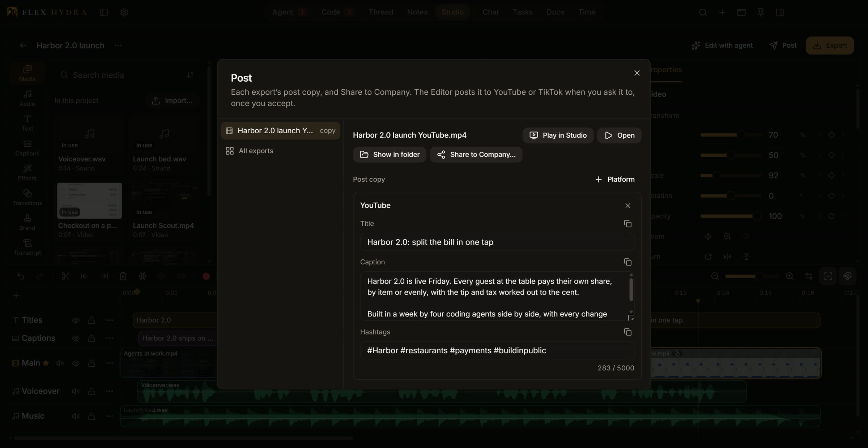Click the Caption scrollbar thumb
868x448 pixels.
[x=631, y=289]
